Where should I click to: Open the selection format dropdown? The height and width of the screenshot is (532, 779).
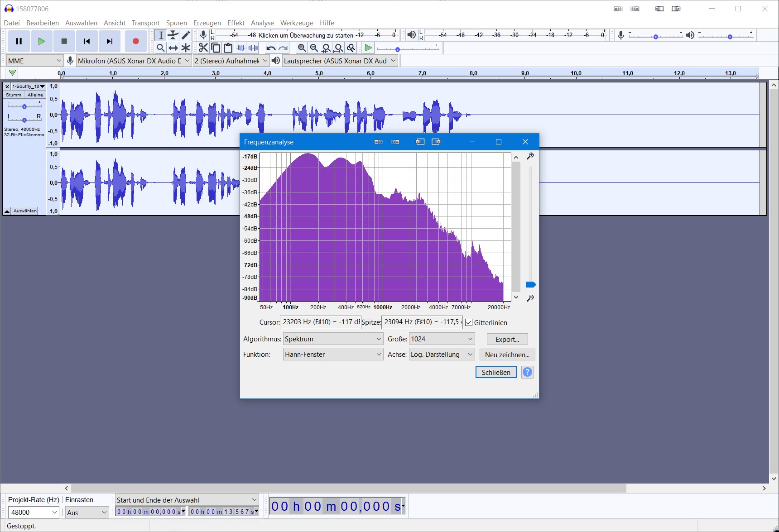tap(187, 500)
